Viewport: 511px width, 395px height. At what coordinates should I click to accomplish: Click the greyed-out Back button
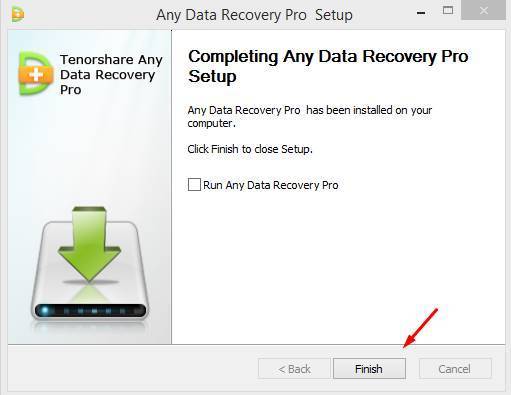(x=294, y=368)
